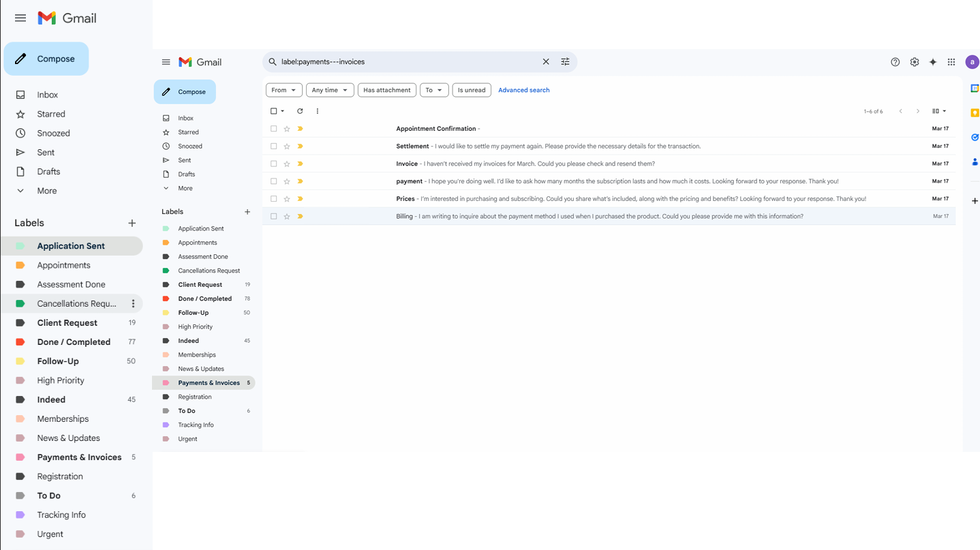Image resolution: width=980 pixels, height=550 pixels.
Task: Select Payments & Invoices label in small sidebar
Action: pyautogui.click(x=204, y=383)
